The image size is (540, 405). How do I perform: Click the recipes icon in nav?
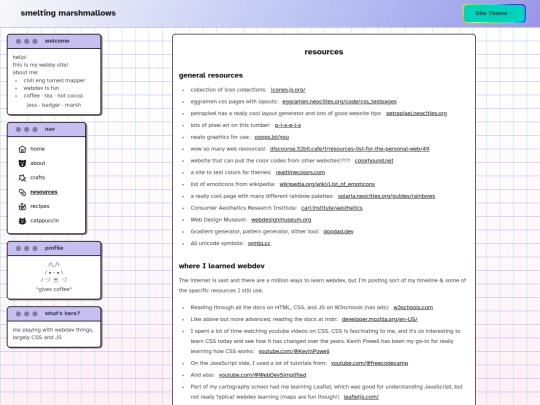(x=22, y=206)
